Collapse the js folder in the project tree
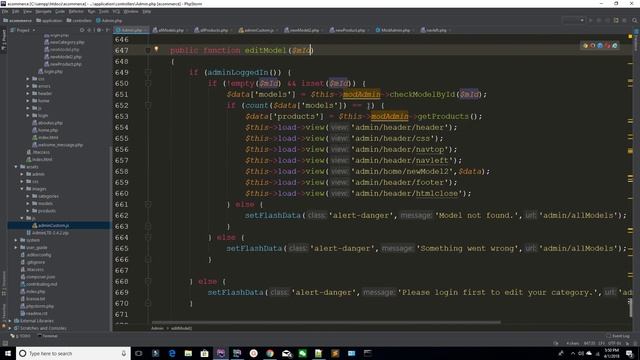The height and width of the screenshot is (360, 640). (x=22, y=218)
